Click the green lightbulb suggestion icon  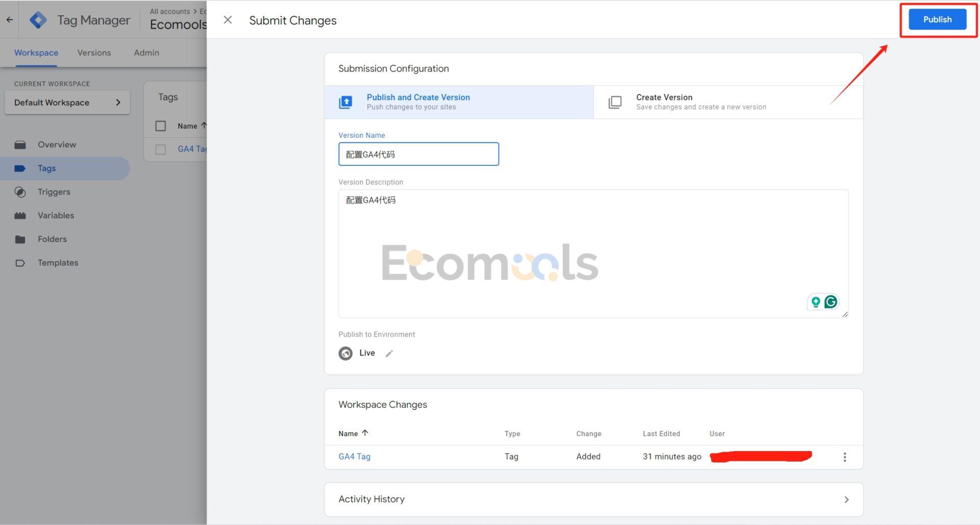tap(816, 302)
